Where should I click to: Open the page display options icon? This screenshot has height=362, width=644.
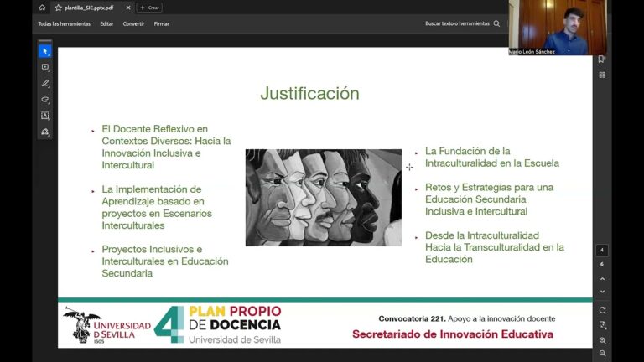pyautogui.click(x=602, y=325)
